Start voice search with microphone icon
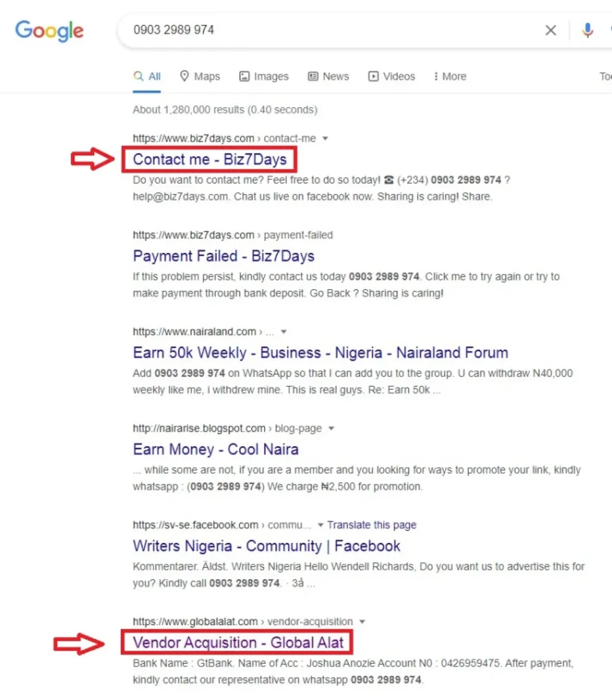The image size is (612, 700). tap(588, 30)
